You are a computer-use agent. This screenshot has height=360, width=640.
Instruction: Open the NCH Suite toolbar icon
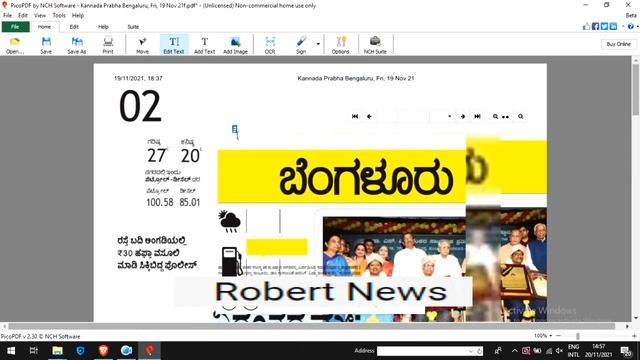(375, 45)
